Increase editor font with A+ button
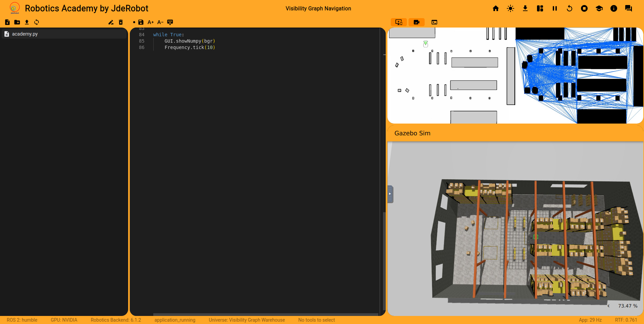644x324 pixels. click(x=151, y=22)
